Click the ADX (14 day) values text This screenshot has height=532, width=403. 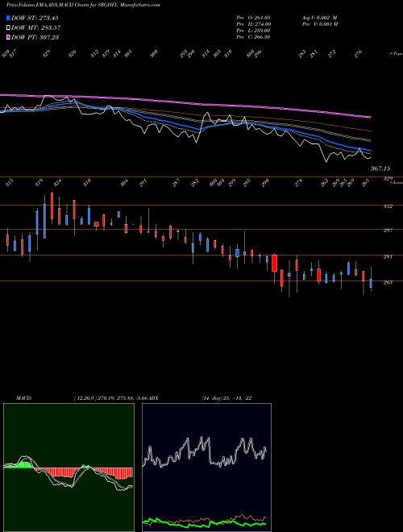pos(226,397)
